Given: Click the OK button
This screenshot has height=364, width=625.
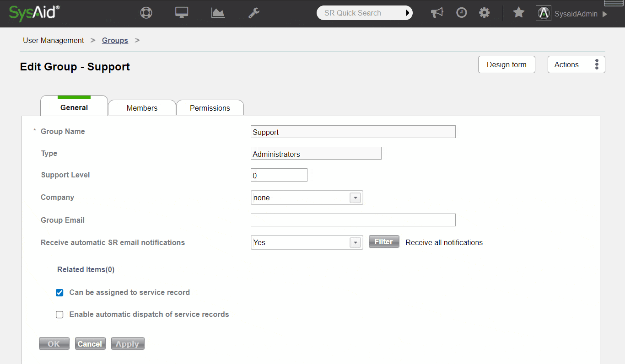Looking at the screenshot, I should point(54,343).
